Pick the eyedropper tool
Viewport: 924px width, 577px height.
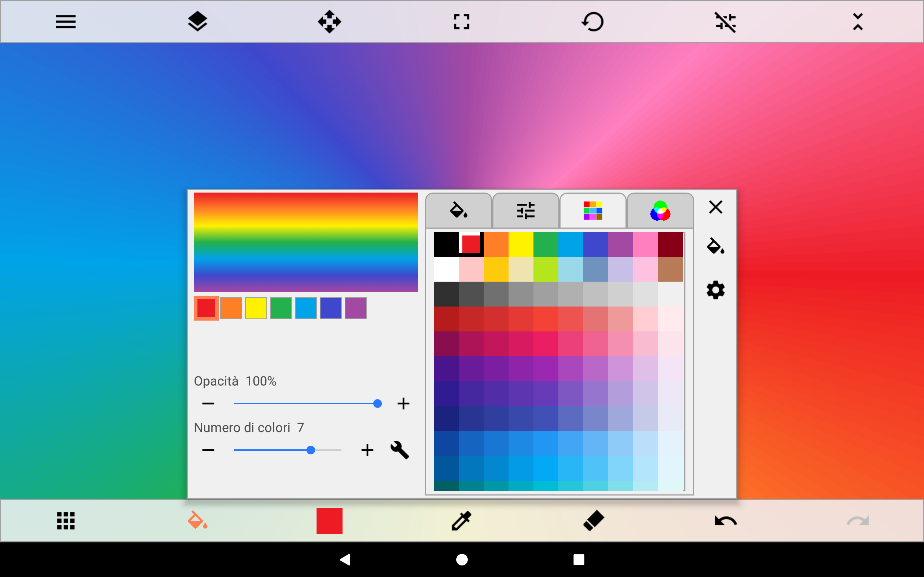click(x=461, y=520)
